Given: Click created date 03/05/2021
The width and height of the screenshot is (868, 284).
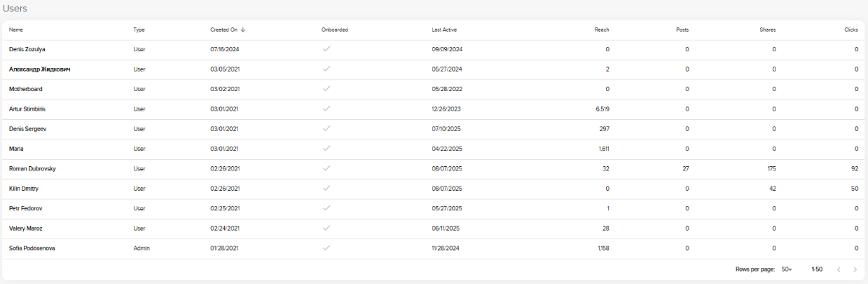Looking at the screenshot, I should click(x=224, y=69).
